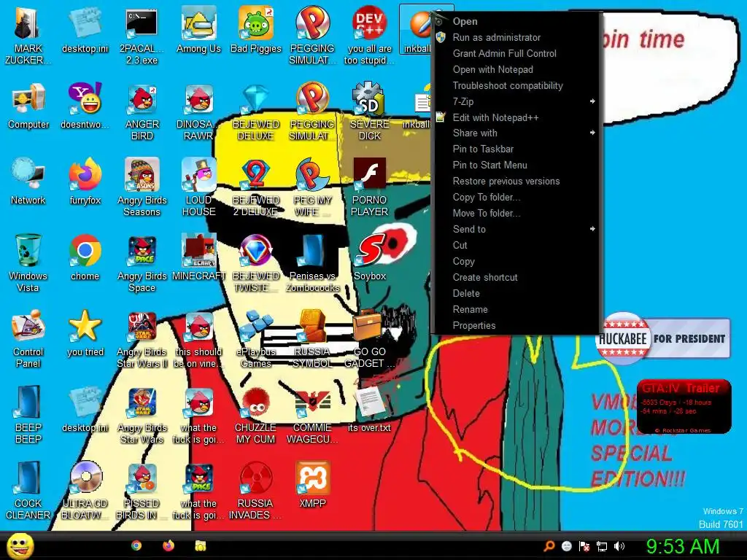Choose Open with Notepad
This screenshot has height=560, width=747.
click(516, 69)
